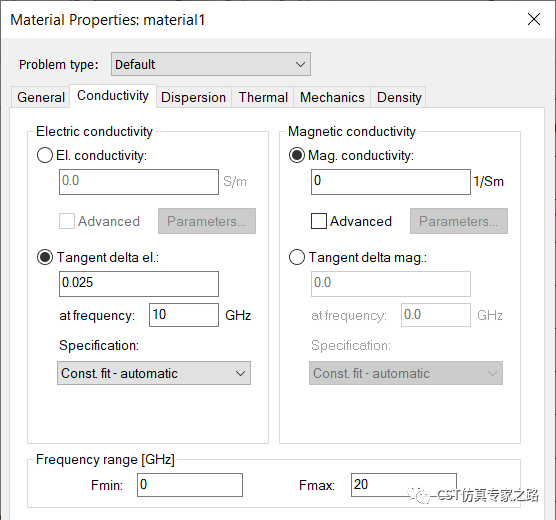
Task: Select the El. conductivity radio button
Action: pyautogui.click(x=45, y=155)
